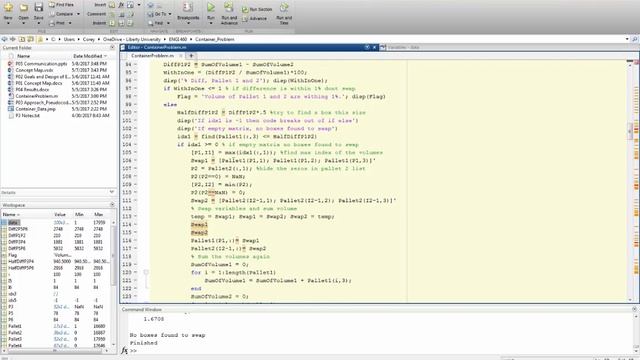Screen dimensions: 640x360
Task: Click the plus button to add new editor tab
Action: [x=191, y=56]
